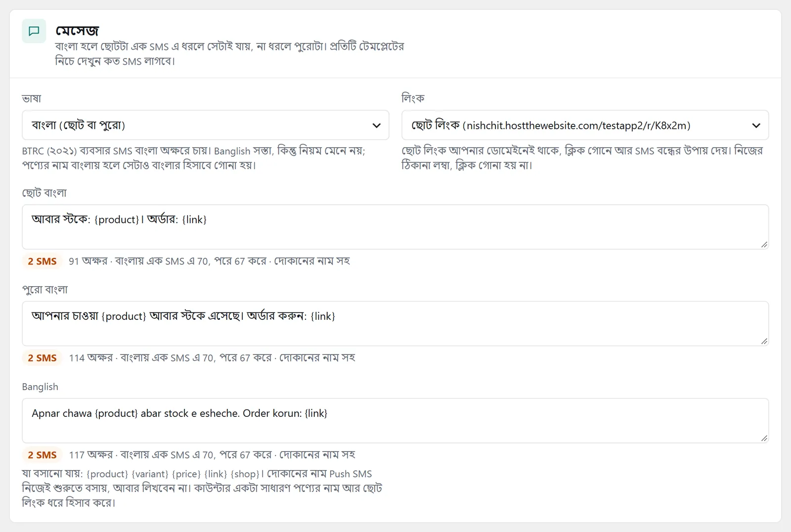
Task: Click the মেসেজ section description text
Action: click(230, 54)
